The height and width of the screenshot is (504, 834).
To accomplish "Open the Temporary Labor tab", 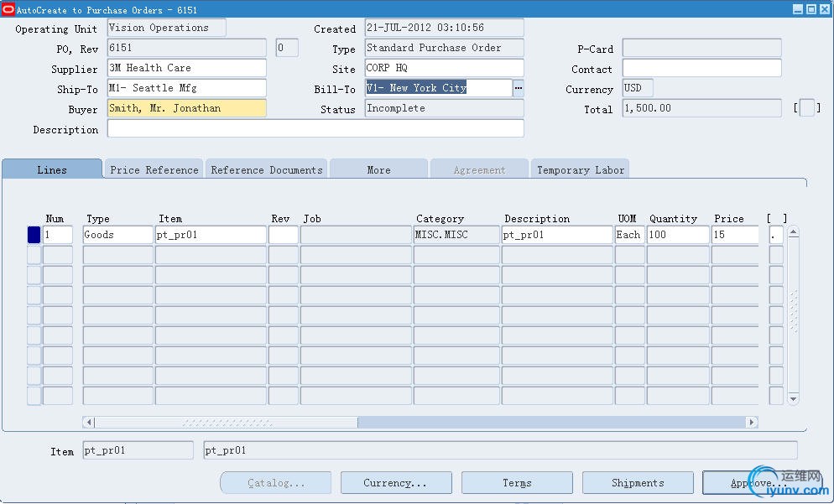I will [581, 169].
